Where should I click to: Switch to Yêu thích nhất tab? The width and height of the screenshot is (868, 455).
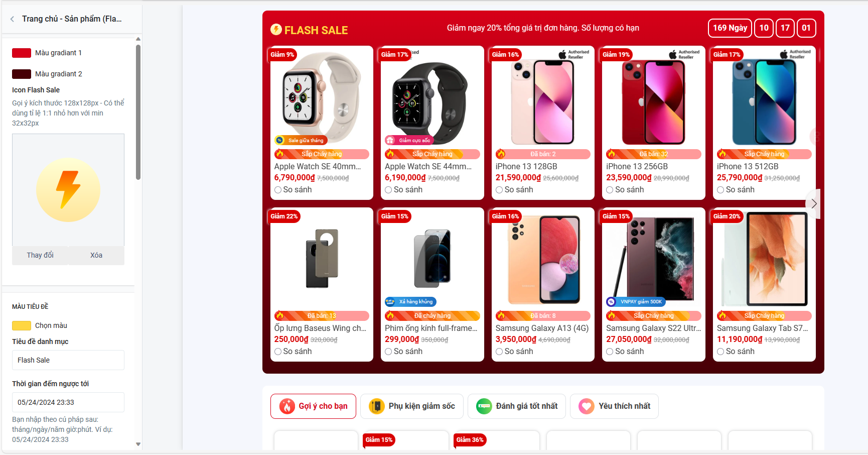pyautogui.click(x=614, y=406)
